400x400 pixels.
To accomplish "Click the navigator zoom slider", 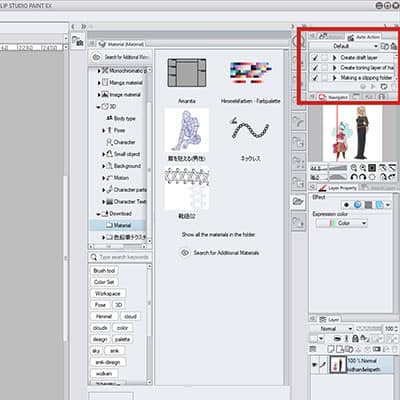I will pyautogui.click(x=338, y=168).
